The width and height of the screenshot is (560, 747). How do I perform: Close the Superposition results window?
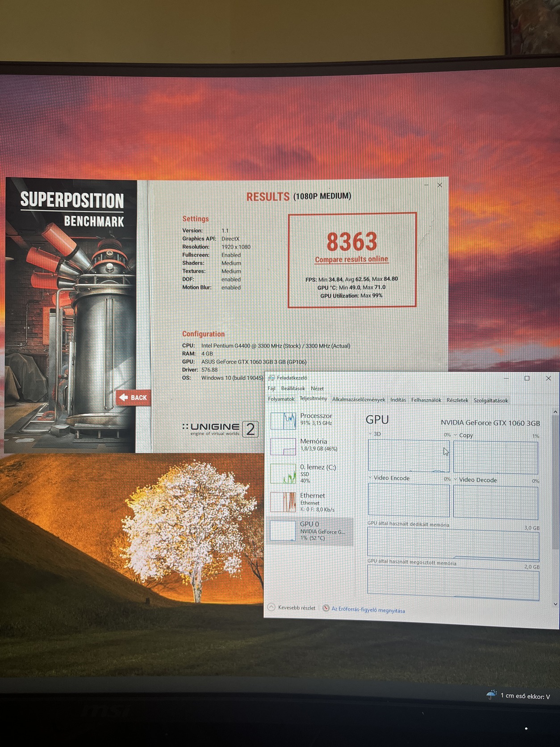point(439,185)
